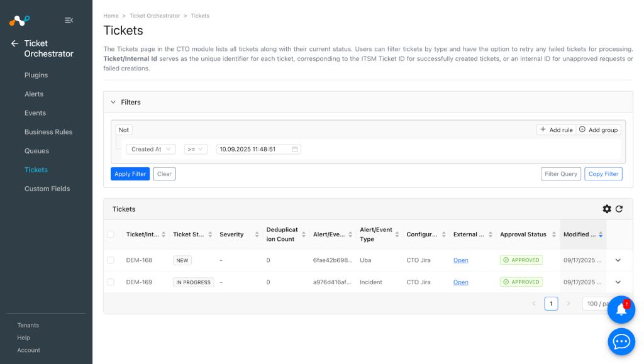This screenshot has height=364, width=644.
Task: Open Plugins in the sidebar
Action: coord(36,75)
